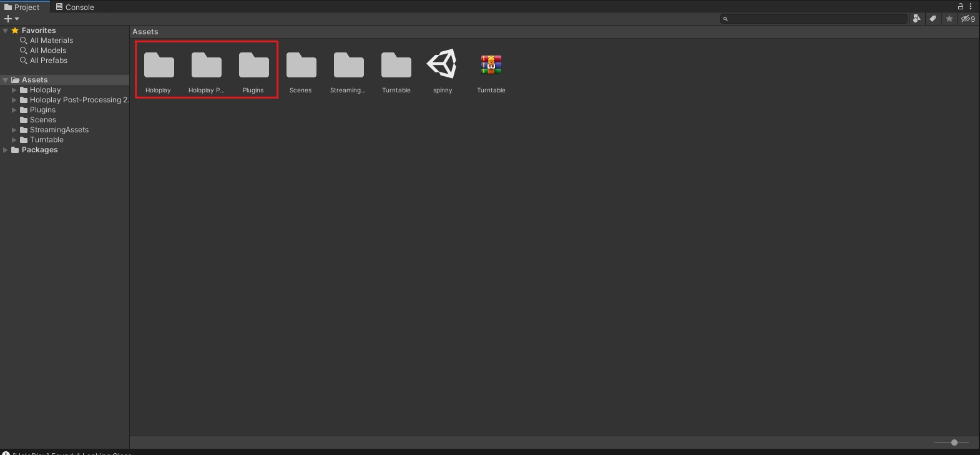The height and width of the screenshot is (455, 980).
Task: Collapse the Favorites section arrow
Action: (x=6, y=31)
